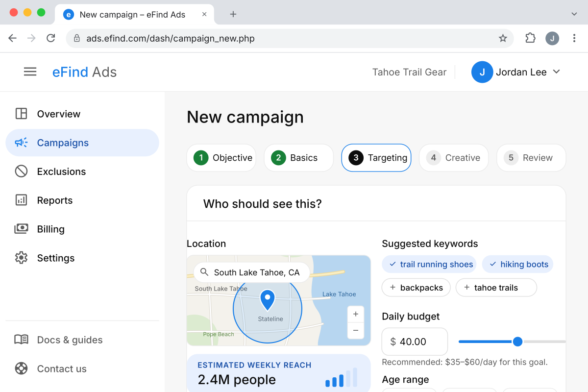Go back to the Basics step
This screenshot has width=588, height=392.
click(299, 158)
